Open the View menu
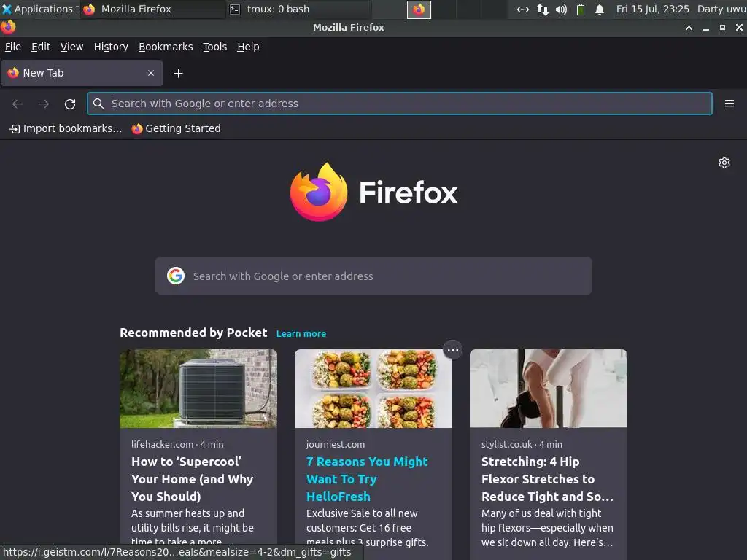This screenshot has height=560, width=747. 71,47
